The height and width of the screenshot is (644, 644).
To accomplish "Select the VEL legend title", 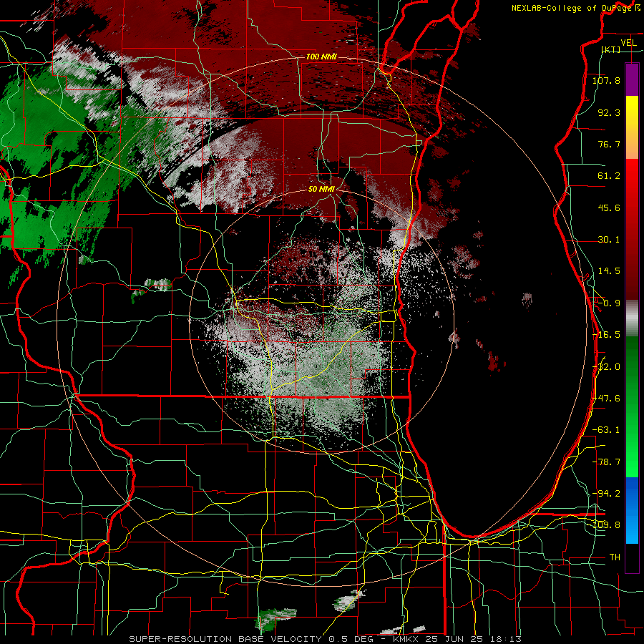I will [629, 43].
